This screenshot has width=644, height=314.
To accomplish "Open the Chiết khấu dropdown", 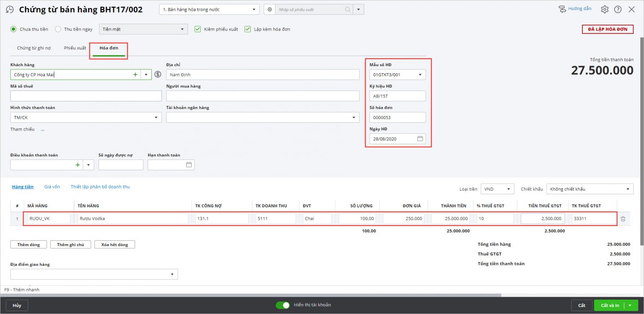I will (590, 189).
